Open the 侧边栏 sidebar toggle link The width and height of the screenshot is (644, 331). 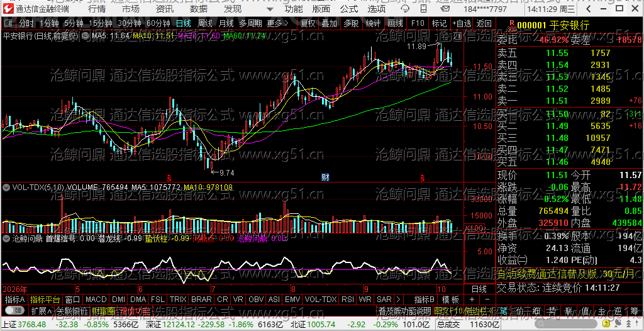pos(479,310)
